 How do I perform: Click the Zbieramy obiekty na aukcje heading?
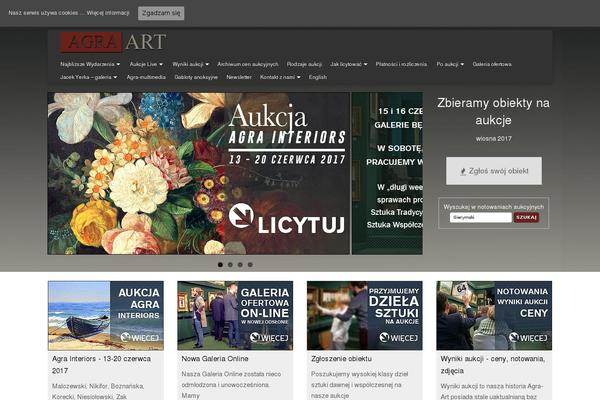(493, 111)
